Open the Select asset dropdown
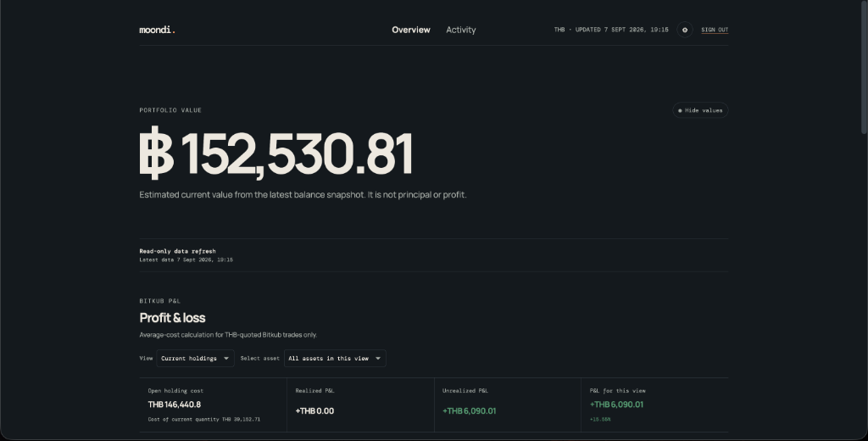The image size is (868, 441). tap(335, 359)
